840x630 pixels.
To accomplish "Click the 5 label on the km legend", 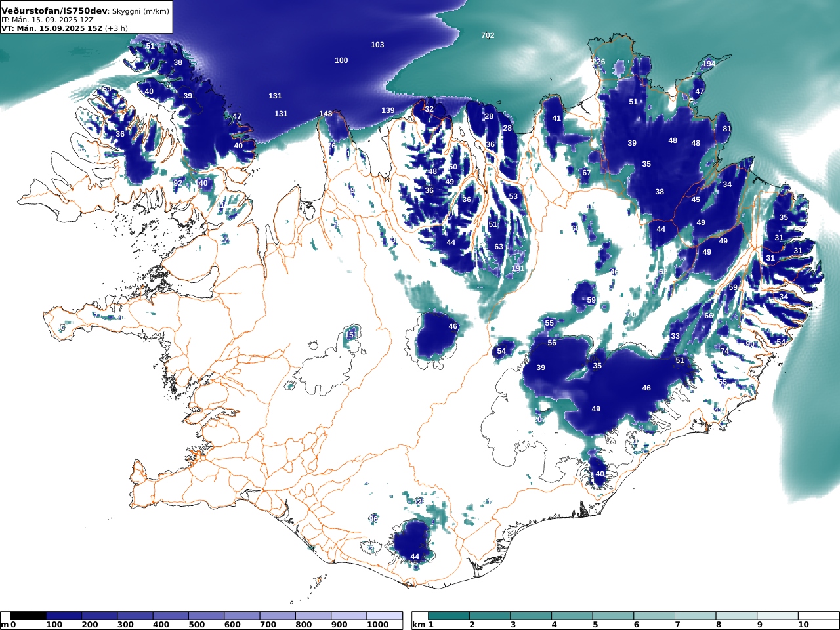I will click(x=595, y=625).
